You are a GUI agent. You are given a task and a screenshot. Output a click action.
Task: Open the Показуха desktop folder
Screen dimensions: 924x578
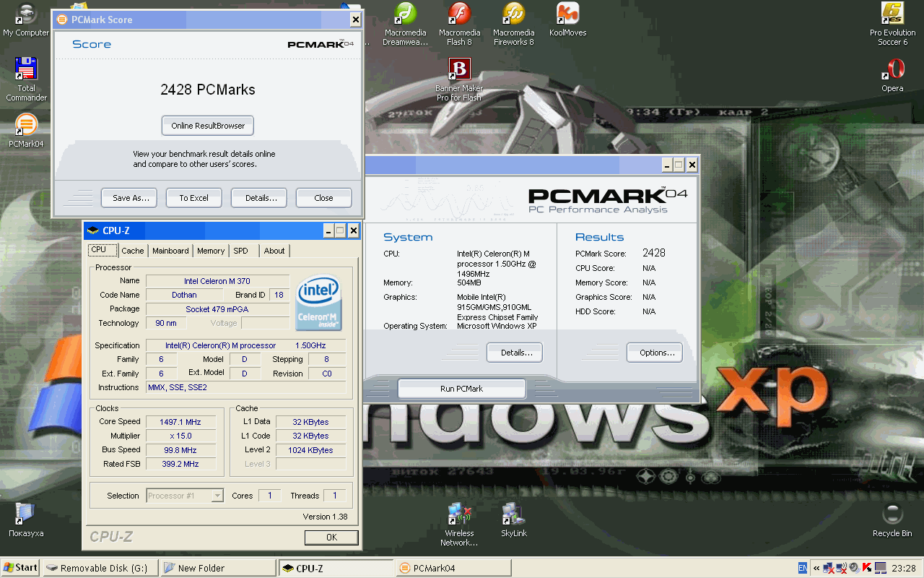tap(26, 520)
